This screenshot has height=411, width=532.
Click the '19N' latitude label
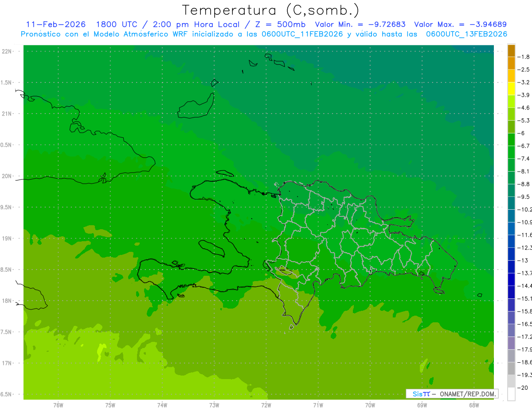point(7,239)
